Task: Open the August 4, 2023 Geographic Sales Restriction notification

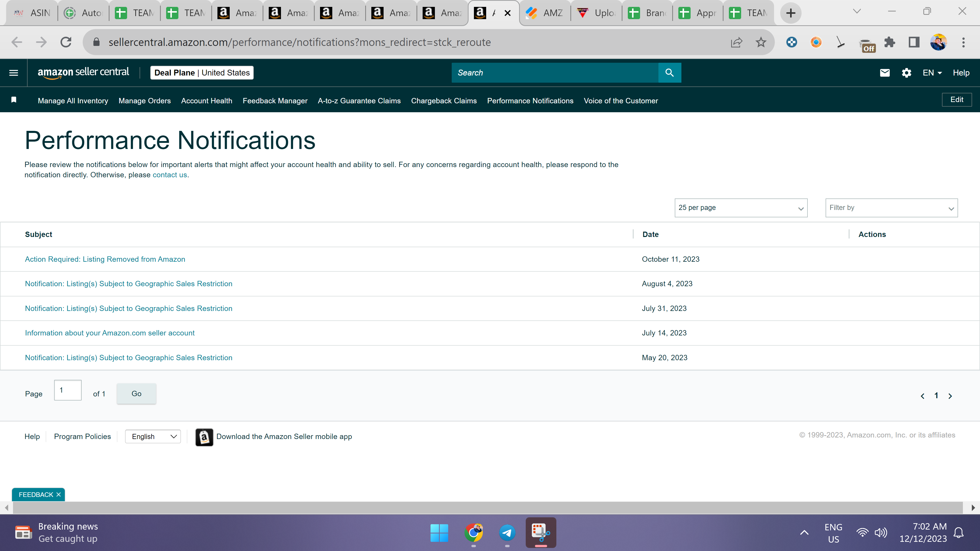Action: coord(129,284)
